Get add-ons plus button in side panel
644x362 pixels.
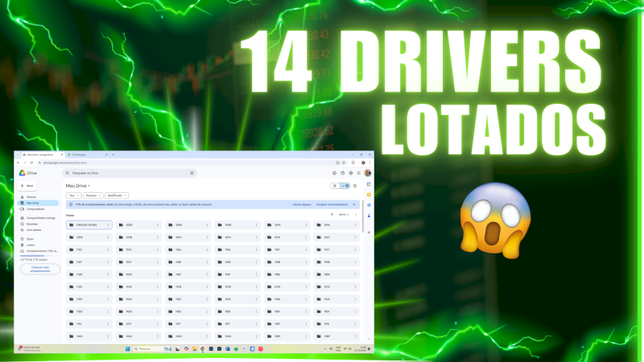pos(369,232)
